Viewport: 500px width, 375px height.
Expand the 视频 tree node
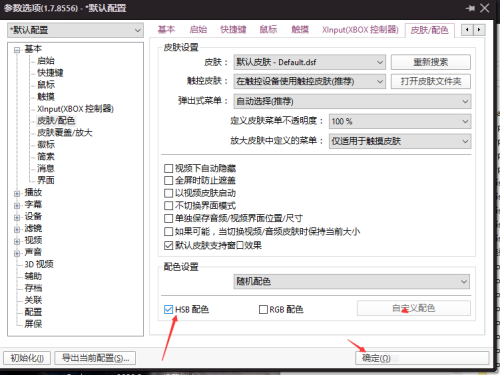[x=17, y=241]
